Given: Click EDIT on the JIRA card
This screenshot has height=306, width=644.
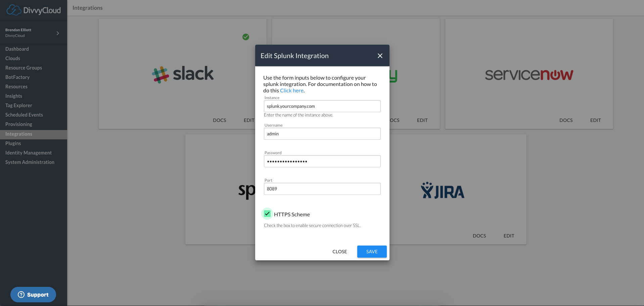Looking at the screenshot, I should (x=509, y=236).
